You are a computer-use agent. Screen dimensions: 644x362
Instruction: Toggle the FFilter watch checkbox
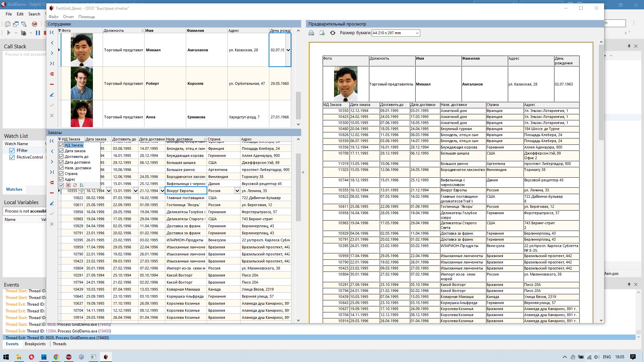coord(12,150)
